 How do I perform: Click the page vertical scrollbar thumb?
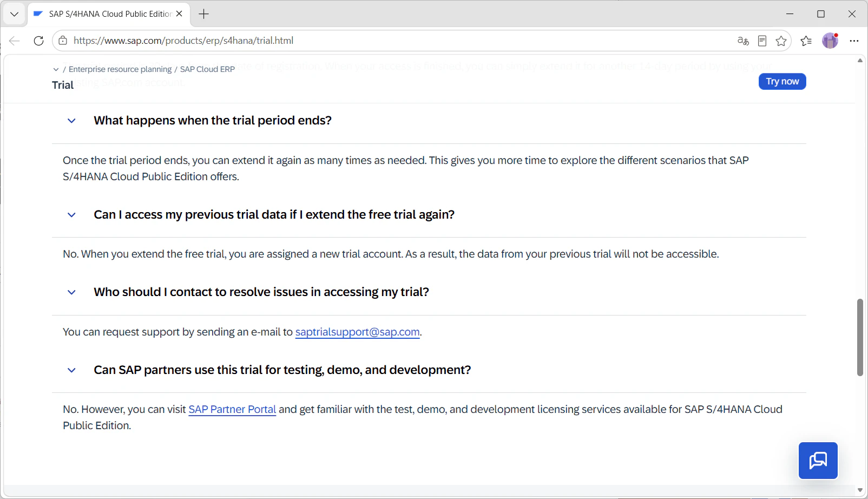point(860,337)
